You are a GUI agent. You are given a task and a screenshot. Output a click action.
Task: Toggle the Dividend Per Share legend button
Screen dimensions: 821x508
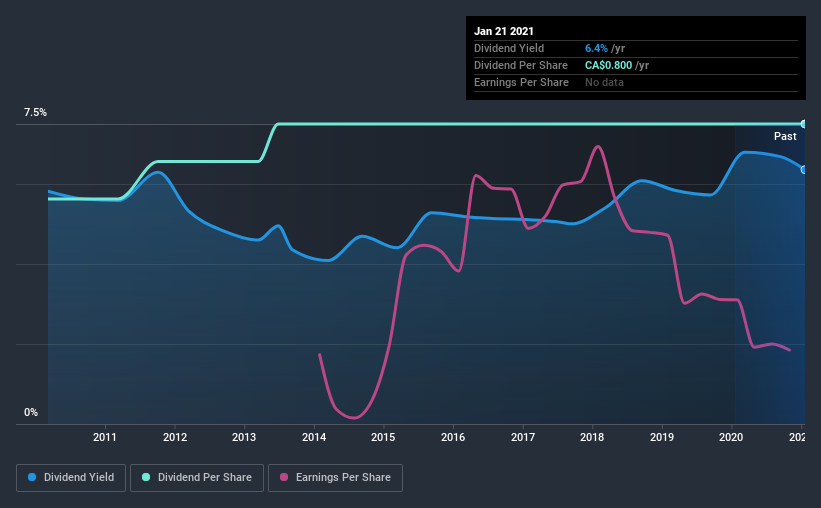click(x=197, y=478)
